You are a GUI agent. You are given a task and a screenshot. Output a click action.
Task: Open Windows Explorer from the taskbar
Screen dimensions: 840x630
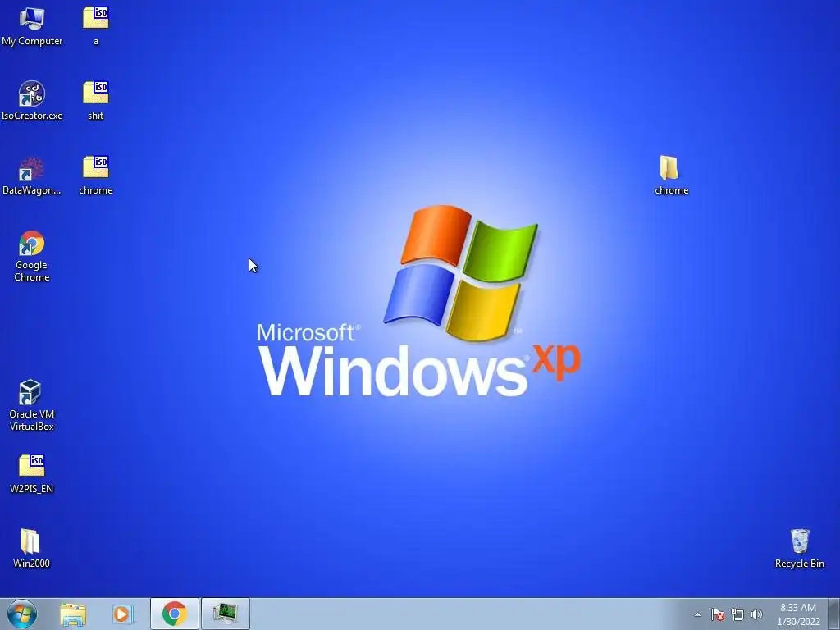pos(73,614)
